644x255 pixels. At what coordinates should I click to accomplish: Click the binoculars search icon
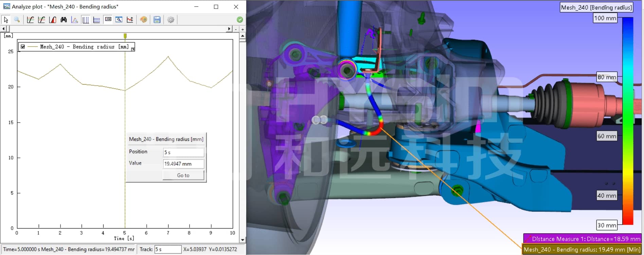64,20
